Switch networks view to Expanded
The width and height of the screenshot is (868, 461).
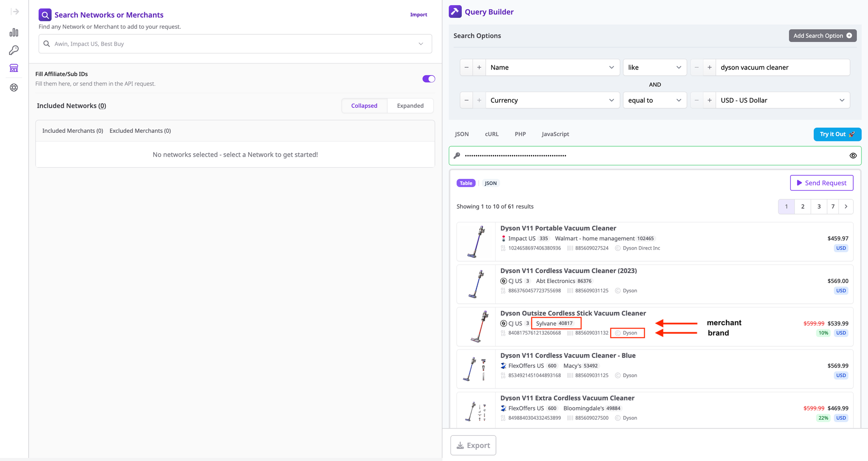pos(410,105)
